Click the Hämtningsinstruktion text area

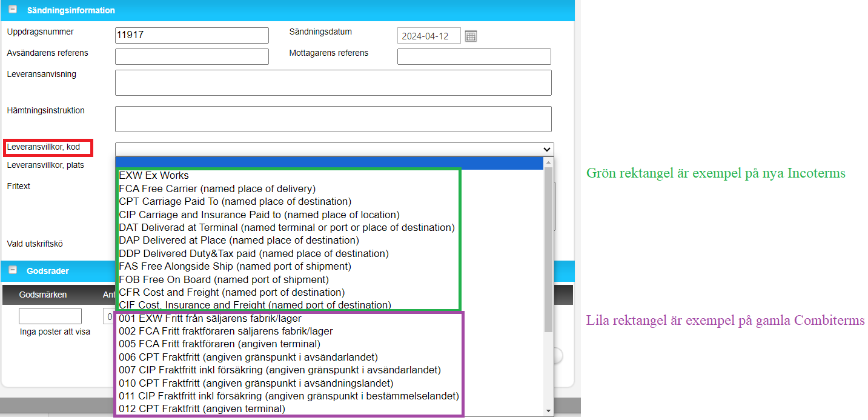[x=333, y=119]
